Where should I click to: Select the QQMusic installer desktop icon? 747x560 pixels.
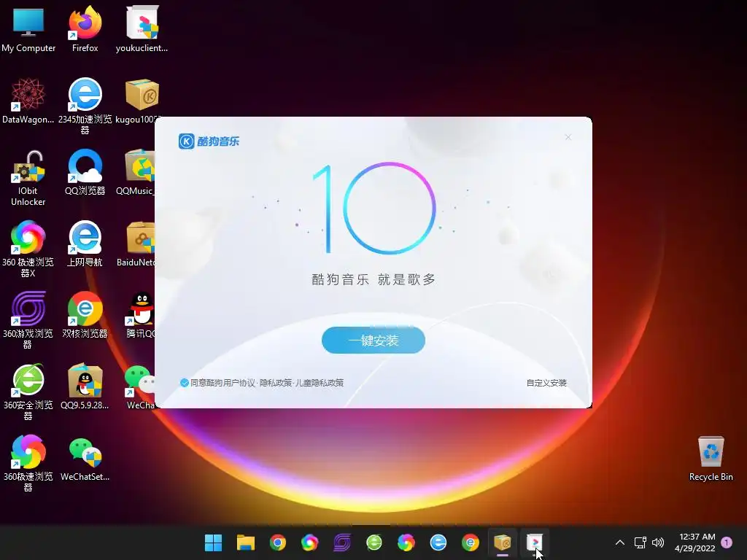pyautogui.click(x=135, y=172)
